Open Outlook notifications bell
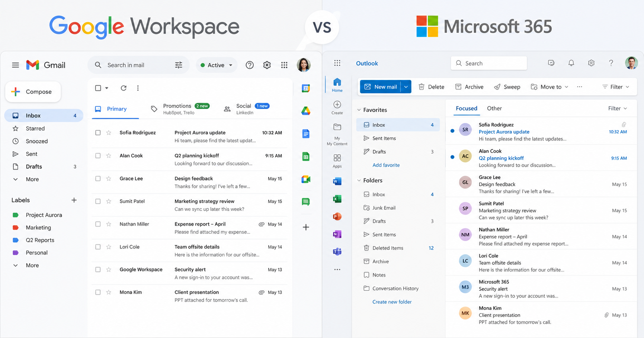644x338 pixels. [571, 63]
